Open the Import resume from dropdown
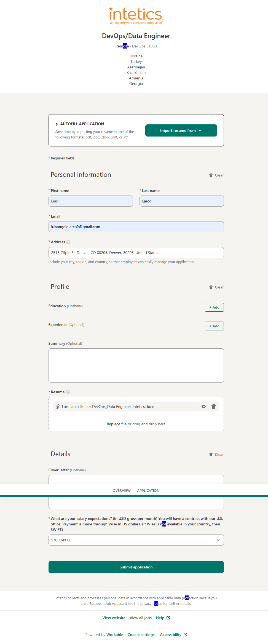Viewport: 268px width, 644px height. (x=181, y=130)
